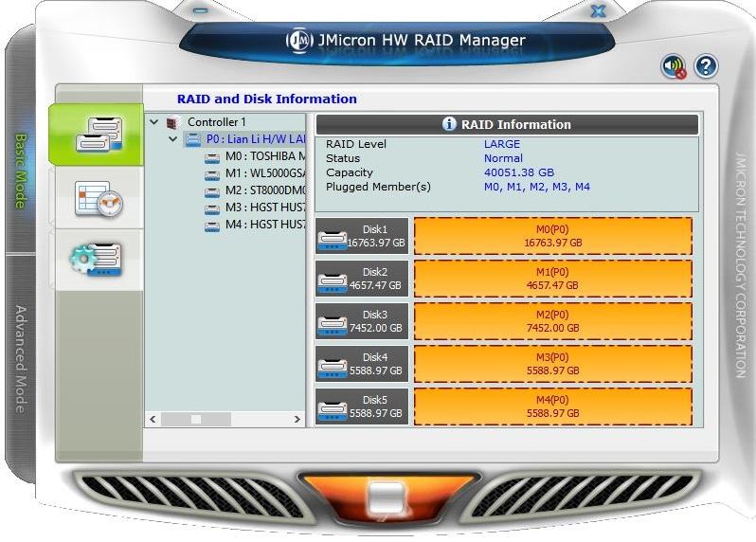The width and height of the screenshot is (756, 542).
Task: Click the Disk1 16763.97 GB label
Action: coord(375,236)
